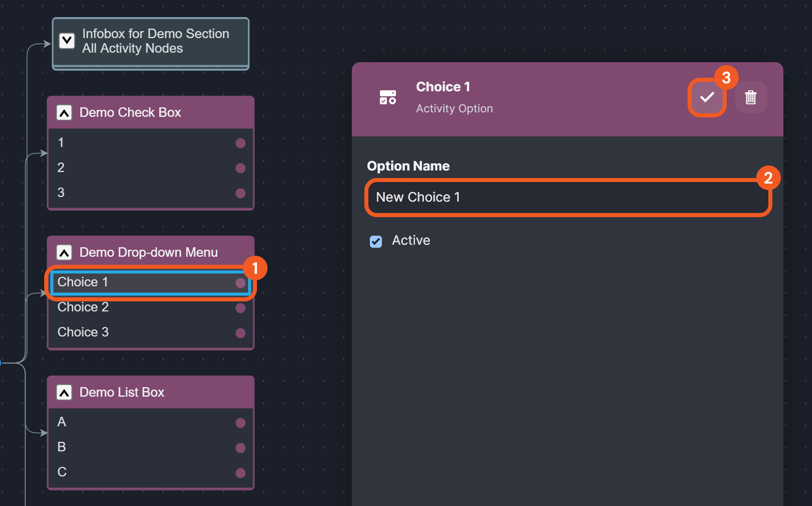
Task: Select item B in Demo List Box
Action: 62,447
